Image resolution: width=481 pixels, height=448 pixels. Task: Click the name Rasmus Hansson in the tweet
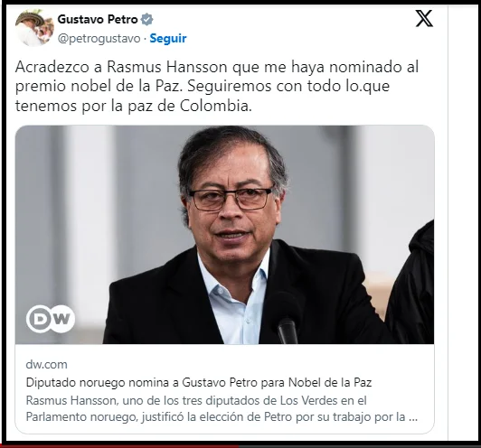tap(167, 67)
